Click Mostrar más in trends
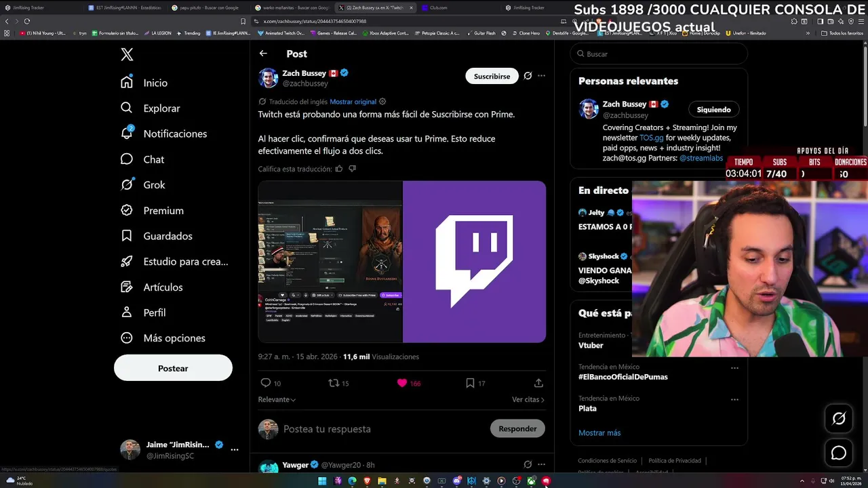868x488 pixels. point(599,432)
